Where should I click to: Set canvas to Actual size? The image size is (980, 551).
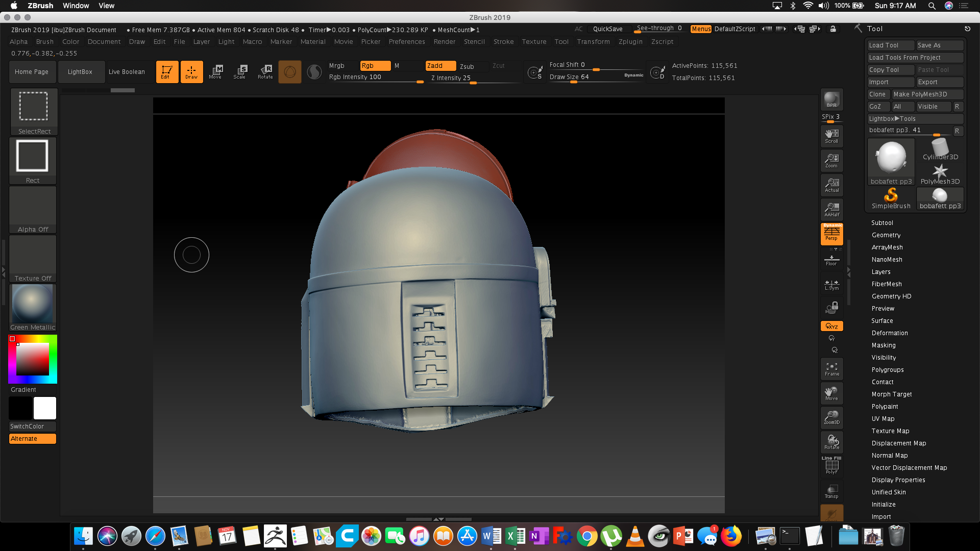click(x=831, y=185)
